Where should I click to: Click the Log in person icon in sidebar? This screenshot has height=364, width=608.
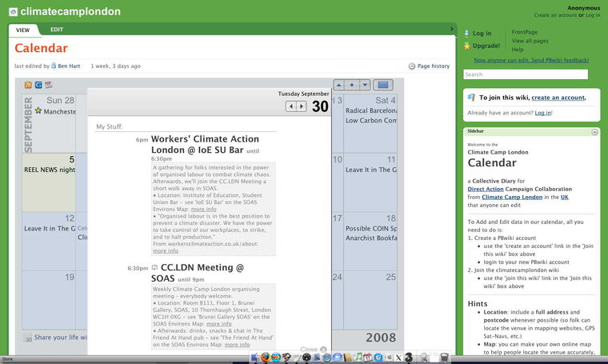[467, 34]
